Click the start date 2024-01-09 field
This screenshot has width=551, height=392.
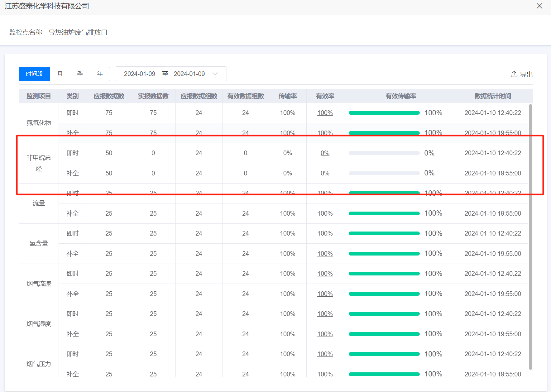tap(139, 74)
